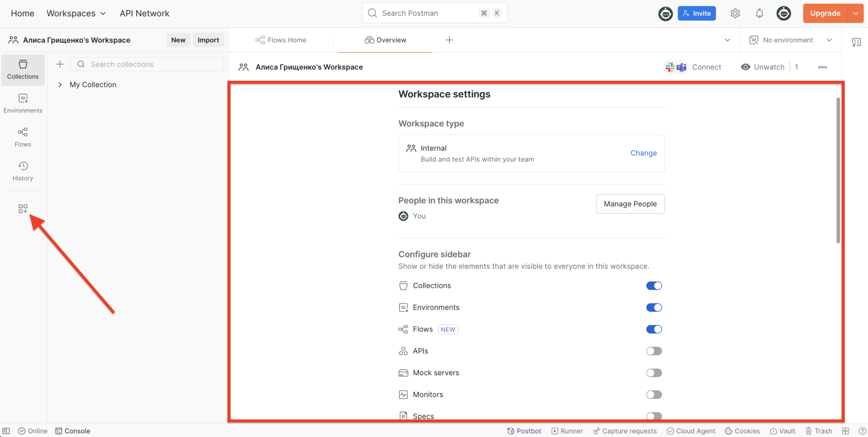Click the workspace settings vertical scrollbar
The image size is (868, 437).
838,170
